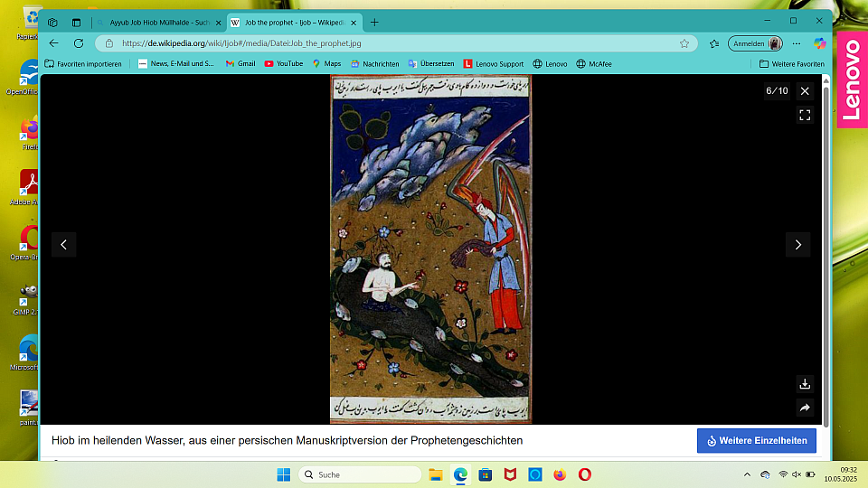Open File Explorer from taskbar
Image resolution: width=868 pixels, height=488 pixels.
click(x=436, y=474)
